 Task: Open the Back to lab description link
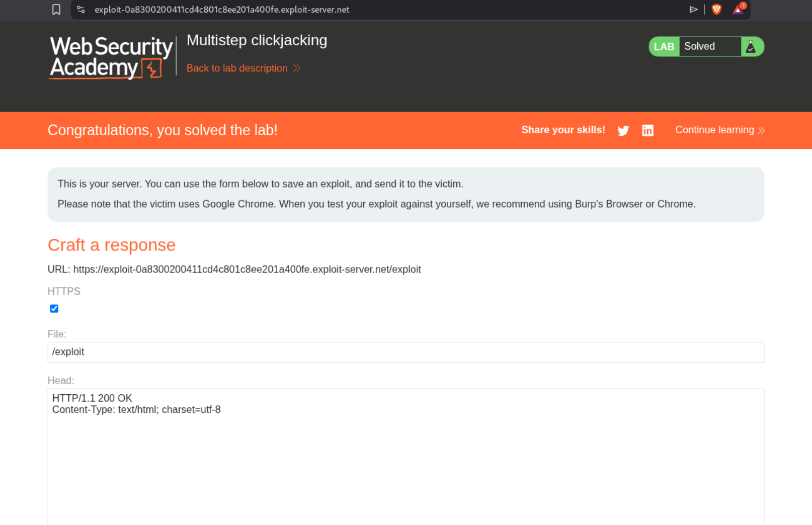(x=237, y=68)
